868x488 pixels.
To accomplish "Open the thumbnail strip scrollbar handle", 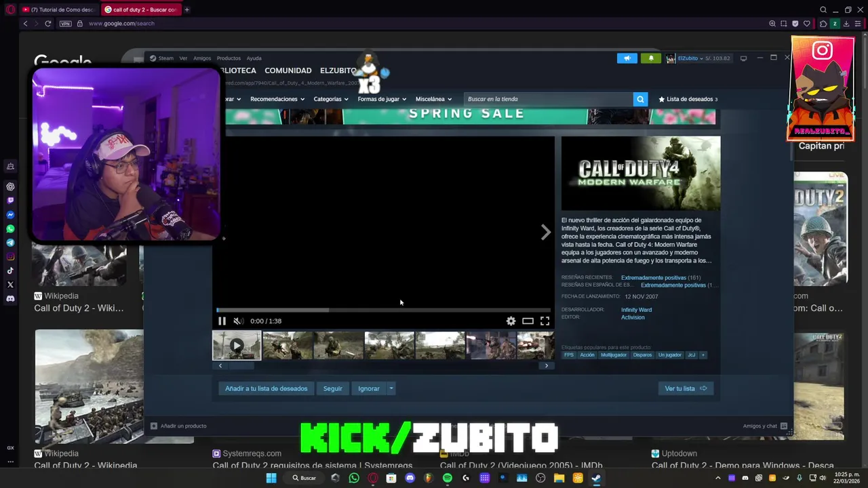I will pos(241,366).
